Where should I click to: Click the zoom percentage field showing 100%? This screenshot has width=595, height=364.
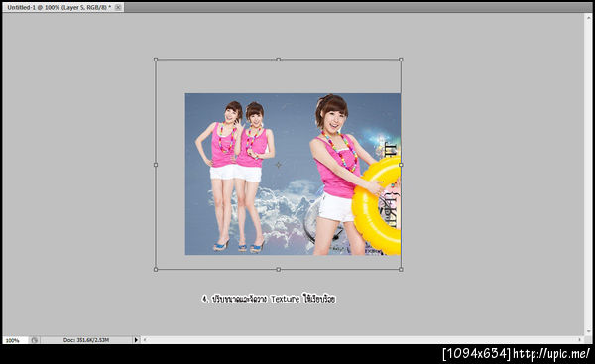[x=15, y=340]
